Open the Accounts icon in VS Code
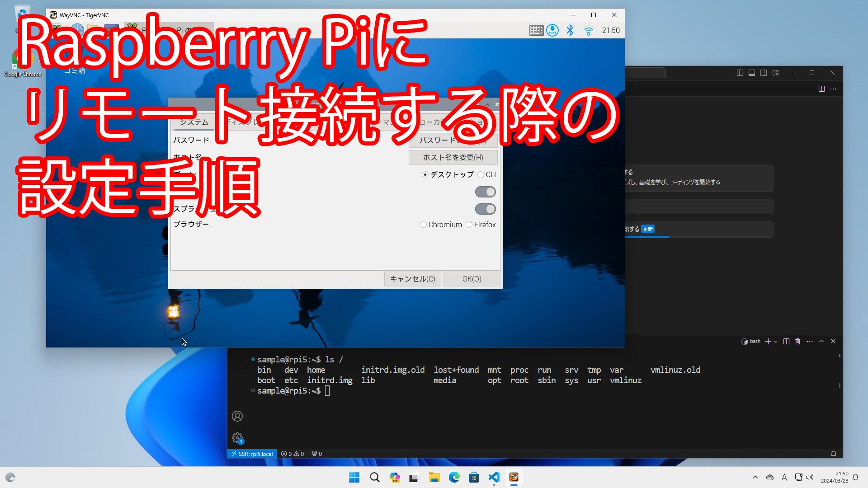This screenshot has height=488, width=868. (x=237, y=416)
